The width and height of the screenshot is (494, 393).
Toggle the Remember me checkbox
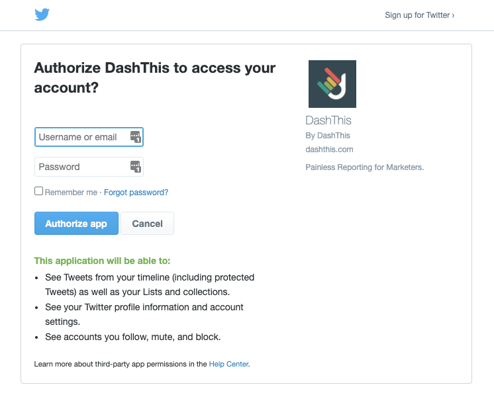click(39, 191)
